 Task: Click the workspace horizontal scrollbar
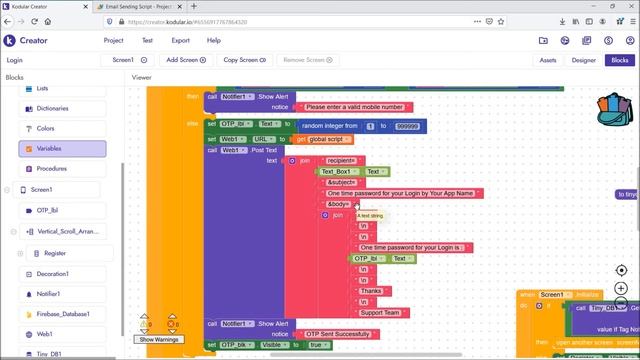(x=366, y=354)
